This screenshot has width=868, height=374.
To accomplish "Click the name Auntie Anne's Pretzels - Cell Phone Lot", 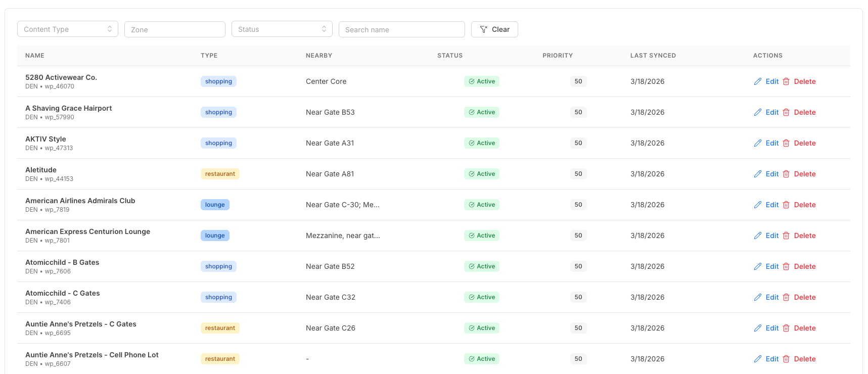I will pyautogui.click(x=92, y=355).
